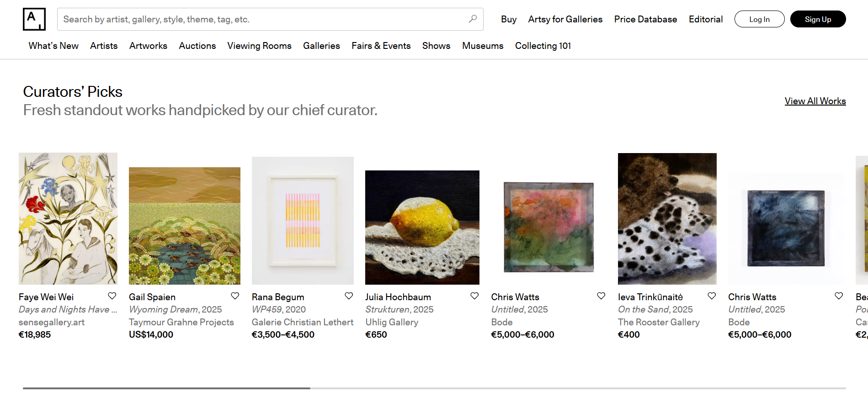
Task: Click the Sign Up button
Action: click(x=818, y=19)
